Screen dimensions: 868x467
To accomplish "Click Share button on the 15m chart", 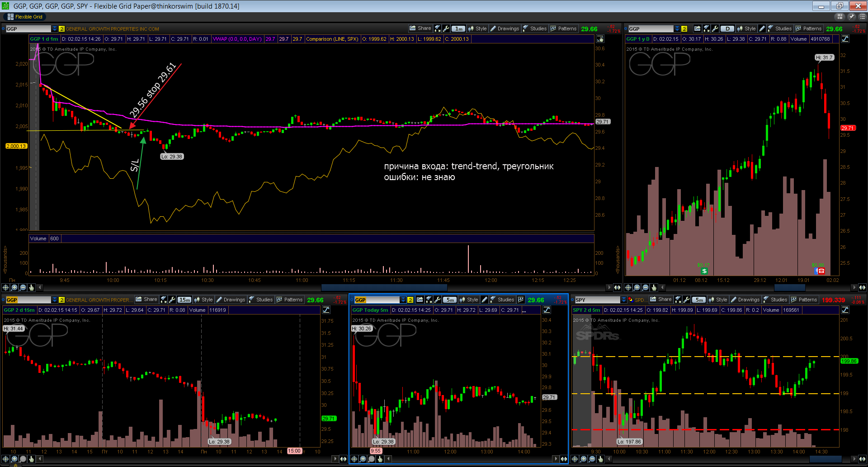I will click(146, 300).
